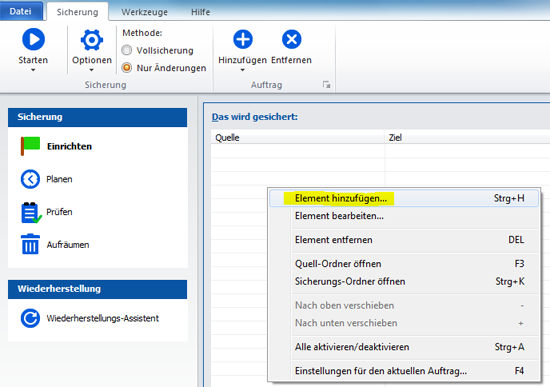Screen dimensions: 550x387
Task: Launch the Wiederherstellungs-Assistent restore icon
Action: [30, 318]
